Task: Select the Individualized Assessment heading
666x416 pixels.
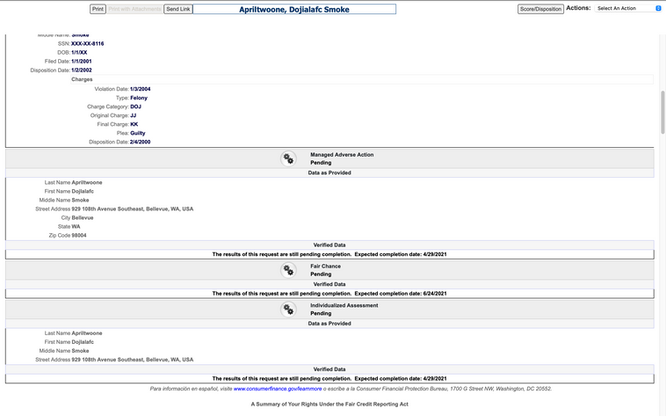Action: (x=344, y=306)
